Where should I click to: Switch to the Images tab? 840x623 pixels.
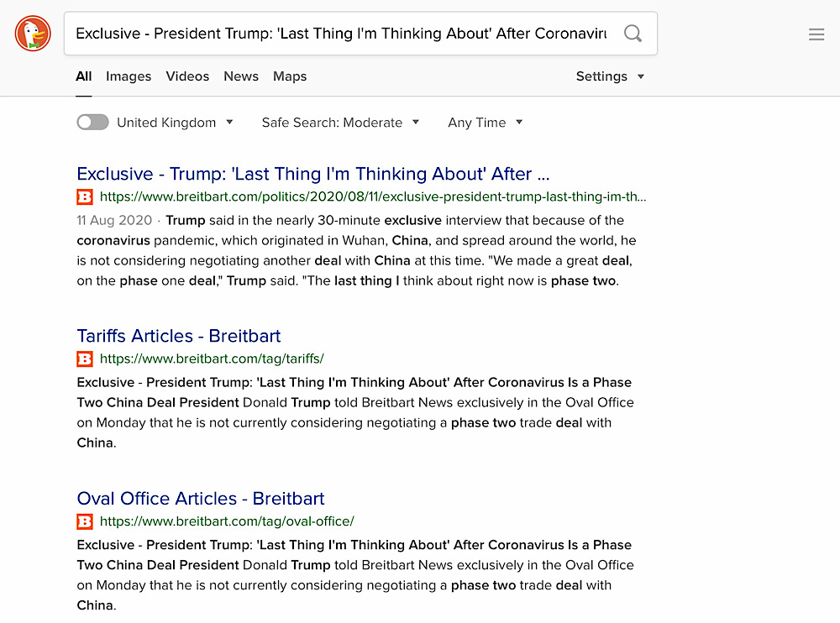coord(129,76)
